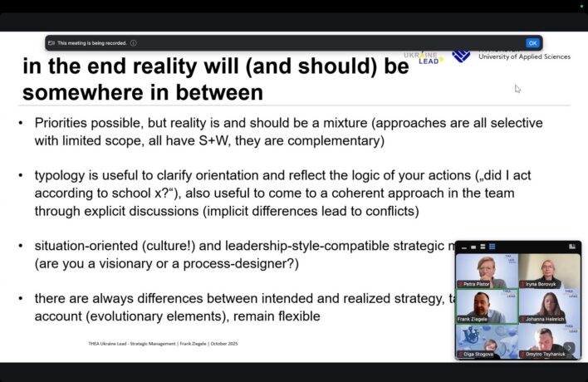Click the recording indicator icon in banner

[x=51, y=43]
